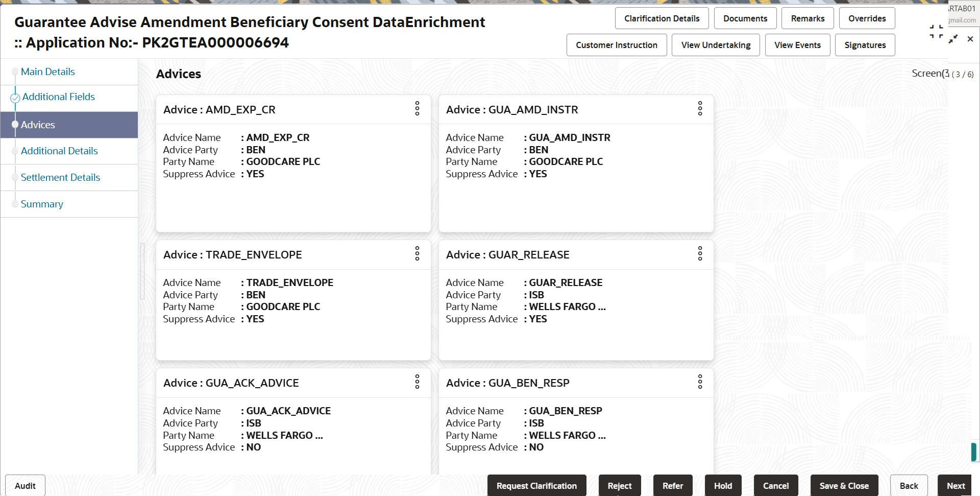Click the Hold button

click(723, 485)
